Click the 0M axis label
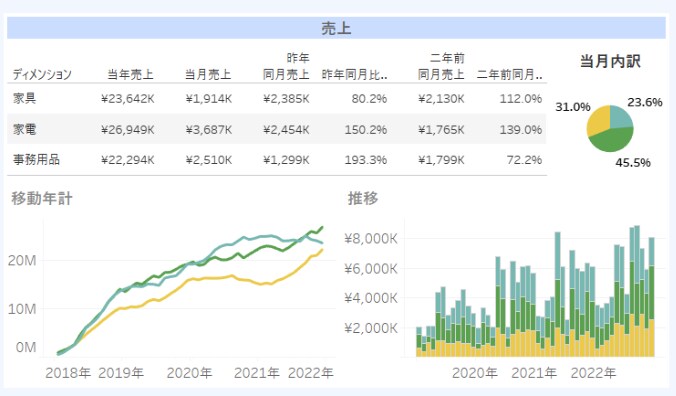The height and width of the screenshot is (396, 676). click(26, 347)
